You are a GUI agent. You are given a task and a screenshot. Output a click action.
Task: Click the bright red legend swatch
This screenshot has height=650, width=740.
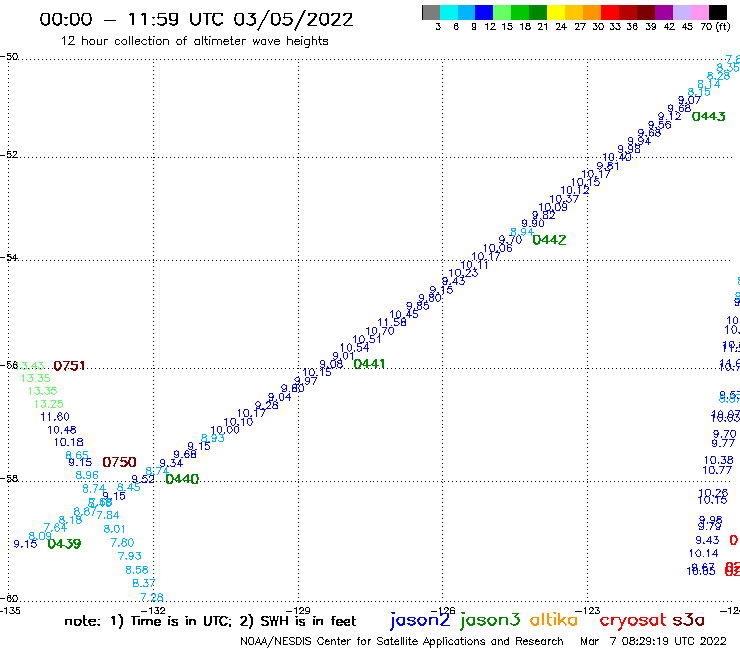[x=610, y=12]
